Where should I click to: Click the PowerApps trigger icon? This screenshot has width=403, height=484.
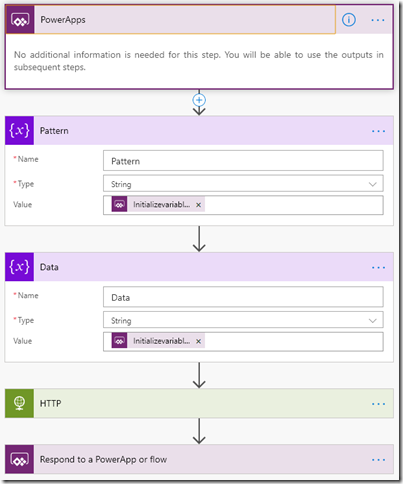pyautogui.click(x=20, y=20)
